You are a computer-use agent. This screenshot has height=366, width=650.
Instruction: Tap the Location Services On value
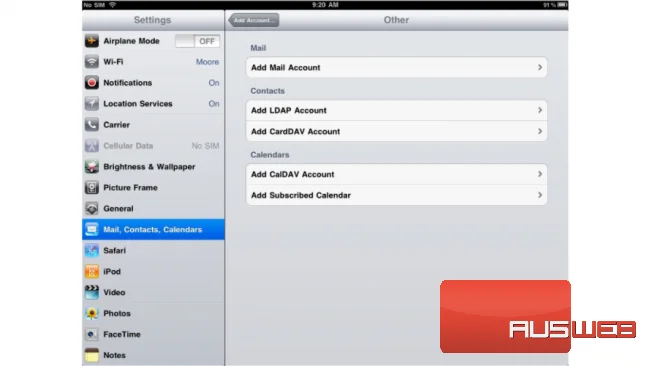pyautogui.click(x=214, y=104)
